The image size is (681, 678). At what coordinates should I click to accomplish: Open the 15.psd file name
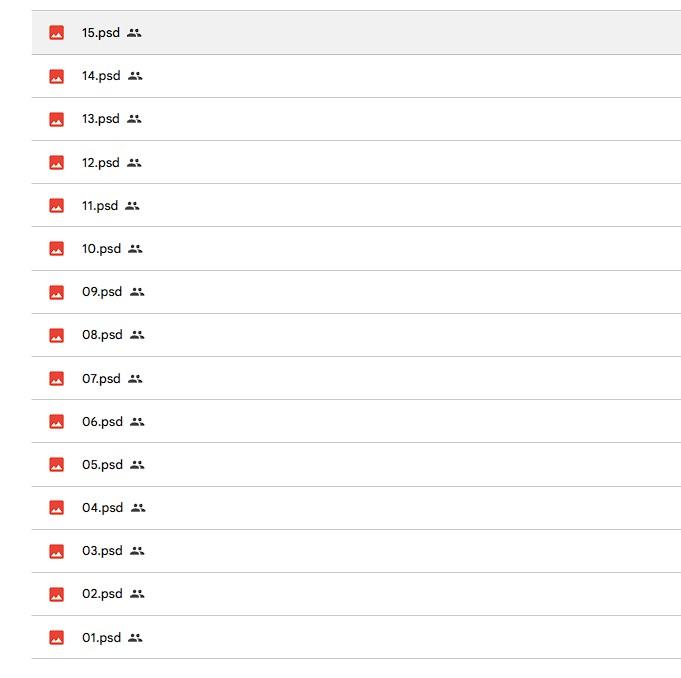[100, 33]
